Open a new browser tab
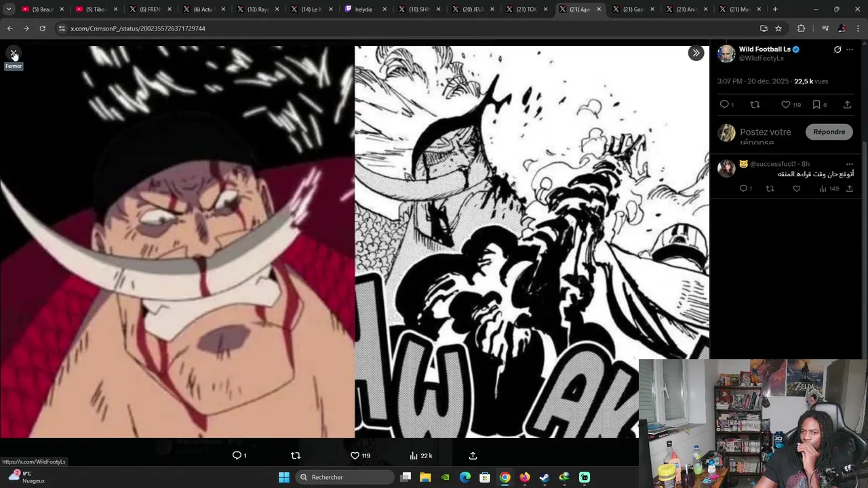868x488 pixels. coord(775,9)
